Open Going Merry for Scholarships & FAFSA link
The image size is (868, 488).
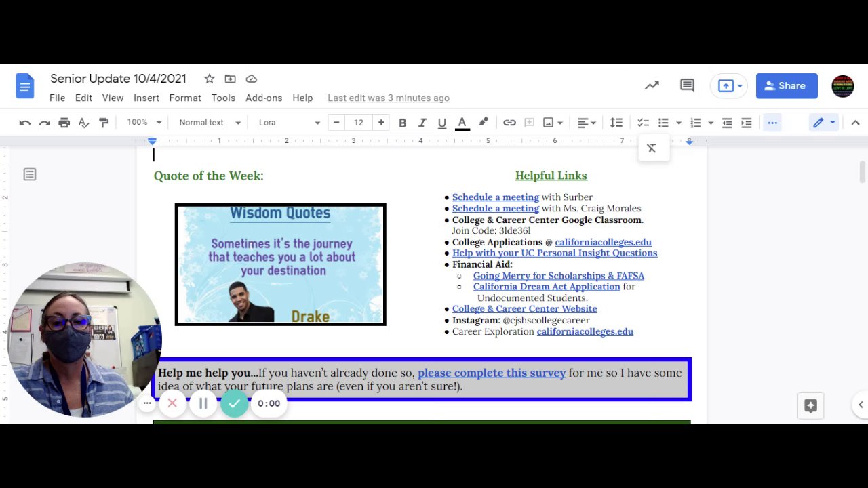(x=559, y=276)
